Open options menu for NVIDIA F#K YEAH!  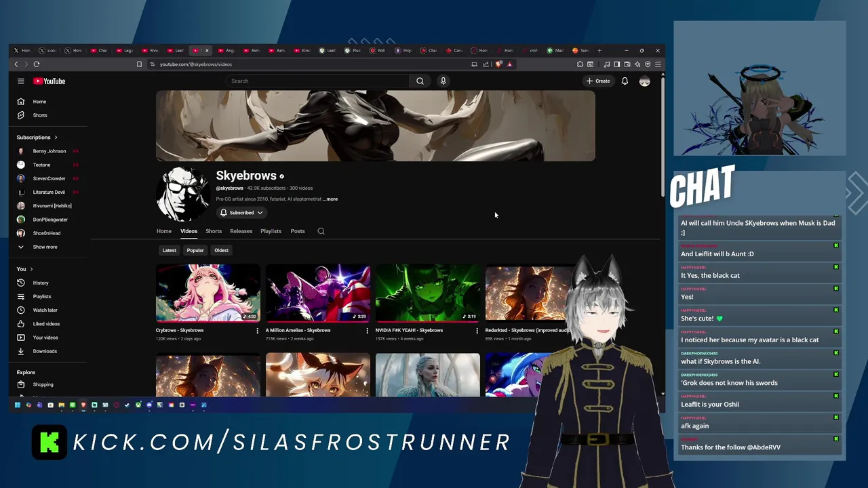477,331
